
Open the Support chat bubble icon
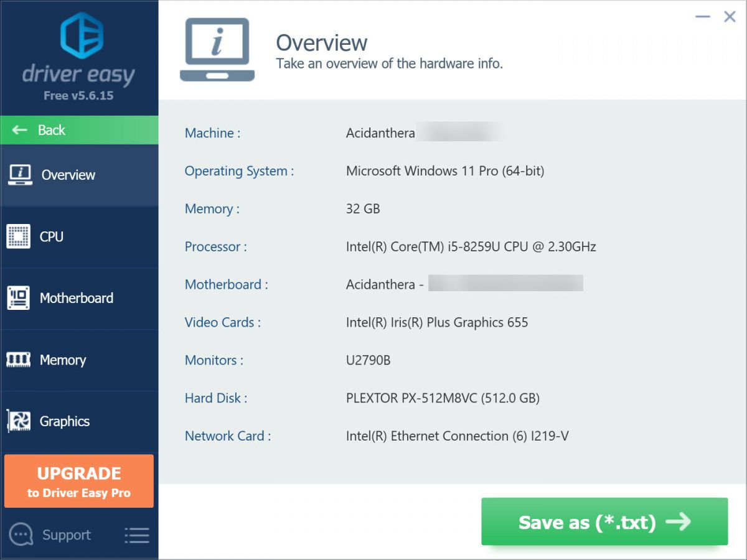pyautogui.click(x=21, y=534)
